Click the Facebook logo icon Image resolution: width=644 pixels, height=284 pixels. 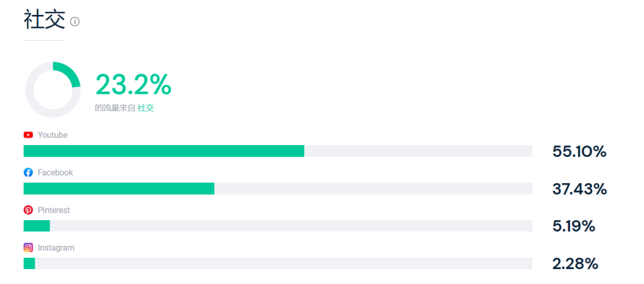[x=28, y=173]
